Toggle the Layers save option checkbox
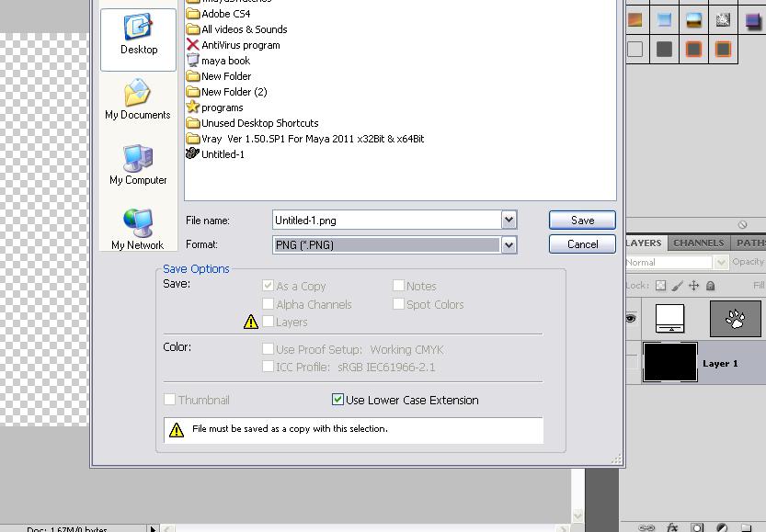The height and width of the screenshot is (532, 766). coord(268,322)
